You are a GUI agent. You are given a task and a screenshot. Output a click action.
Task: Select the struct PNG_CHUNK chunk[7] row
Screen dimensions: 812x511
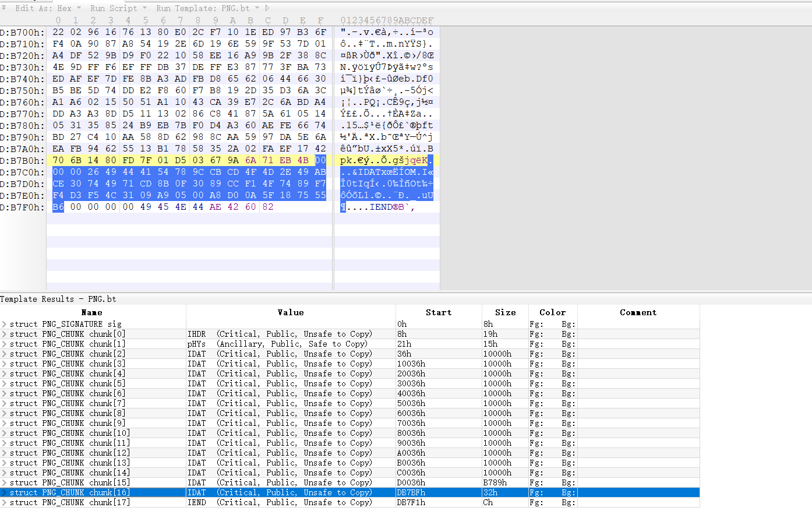[349, 404]
